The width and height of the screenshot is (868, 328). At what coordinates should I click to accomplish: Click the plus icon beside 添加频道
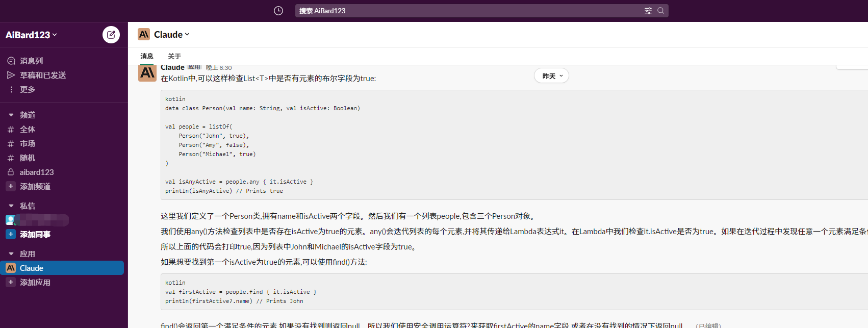[11, 186]
